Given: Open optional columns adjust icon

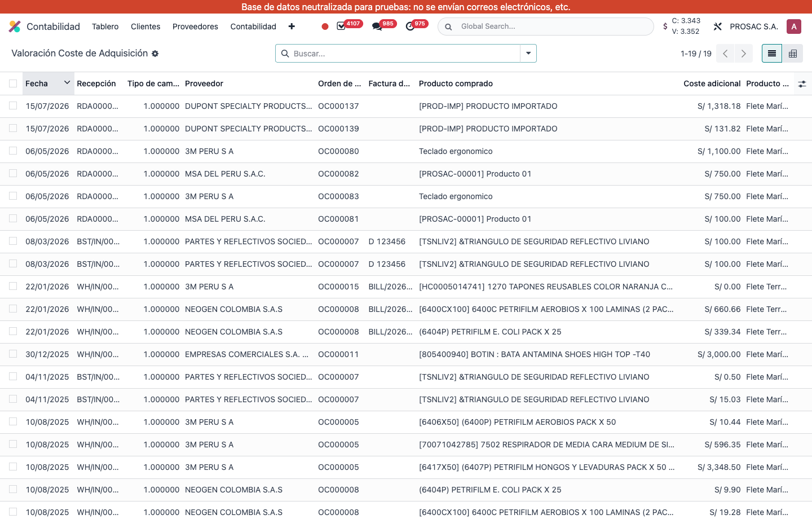Looking at the screenshot, I should [x=802, y=83].
